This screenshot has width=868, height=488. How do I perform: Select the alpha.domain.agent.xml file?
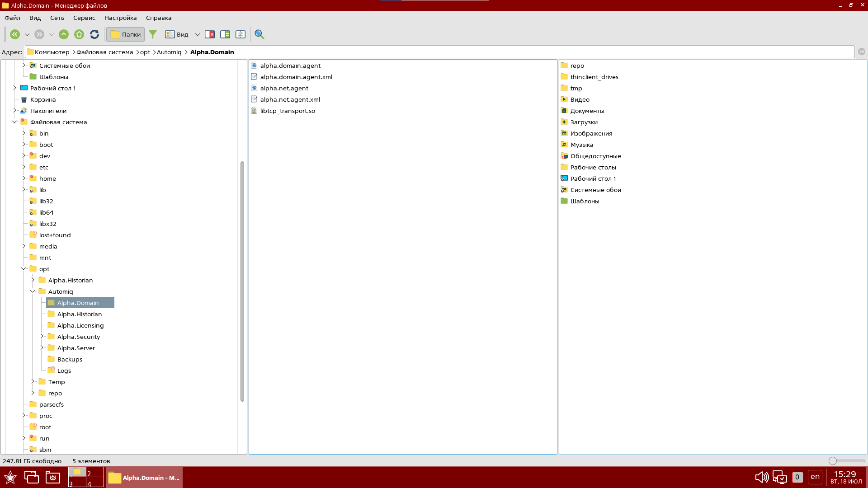292,77
